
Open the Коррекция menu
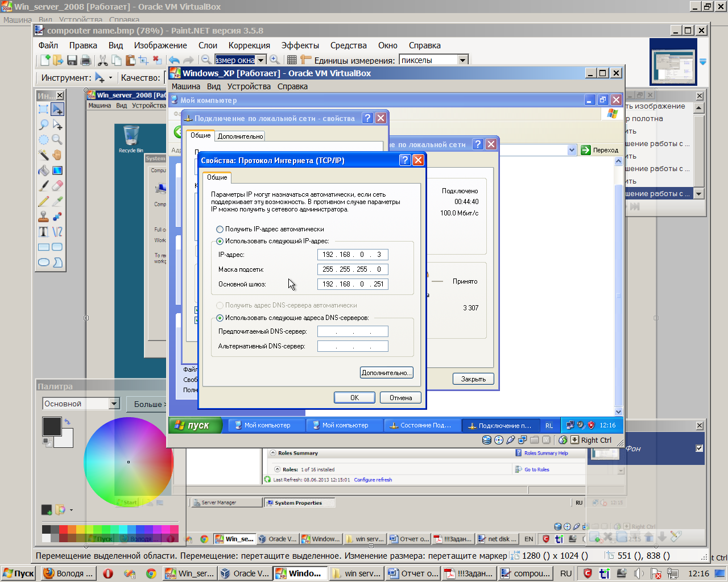[x=249, y=45]
